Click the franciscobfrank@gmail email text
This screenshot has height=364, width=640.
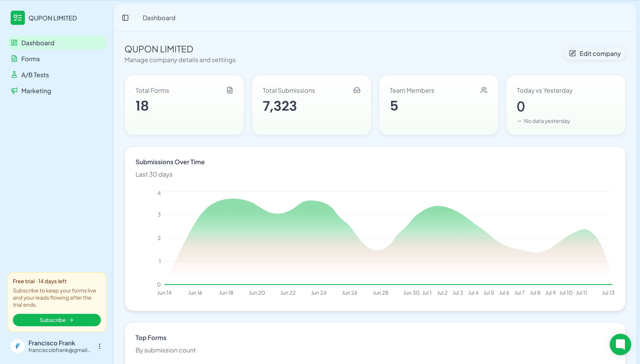pos(60,350)
